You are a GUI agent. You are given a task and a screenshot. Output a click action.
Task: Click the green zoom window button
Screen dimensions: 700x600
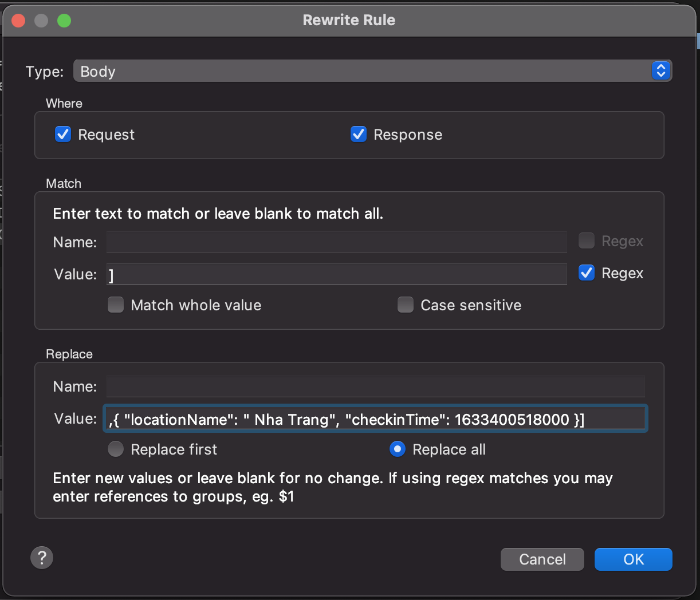64,21
